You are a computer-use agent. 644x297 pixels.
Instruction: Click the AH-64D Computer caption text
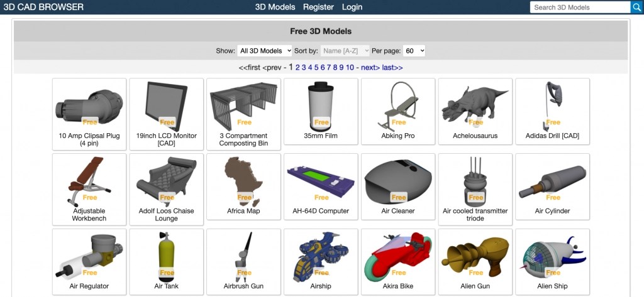[321, 211]
